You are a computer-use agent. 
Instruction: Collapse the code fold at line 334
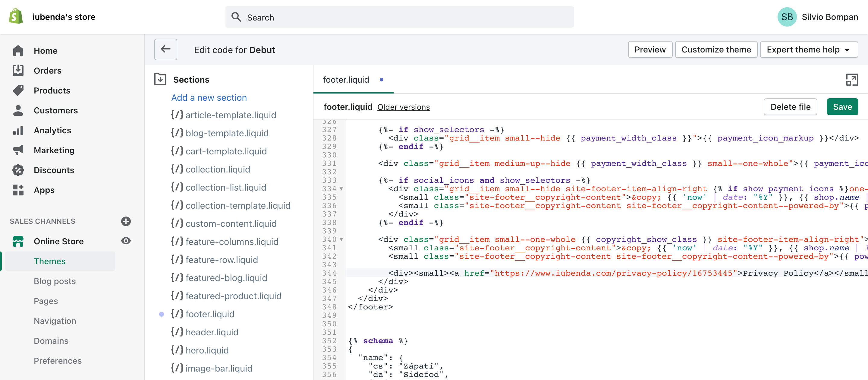coord(341,189)
